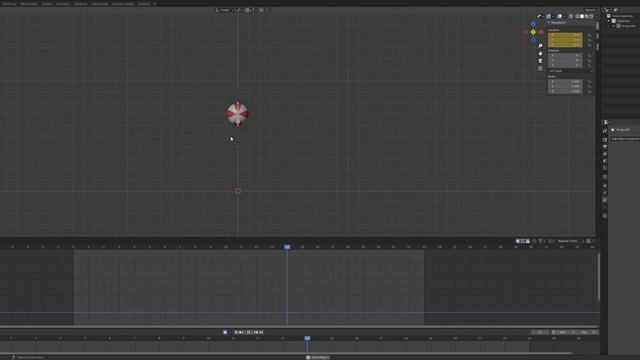Screen dimensions: 640x360
Task: Click the Location Z value field
Action: click(565, 45)
